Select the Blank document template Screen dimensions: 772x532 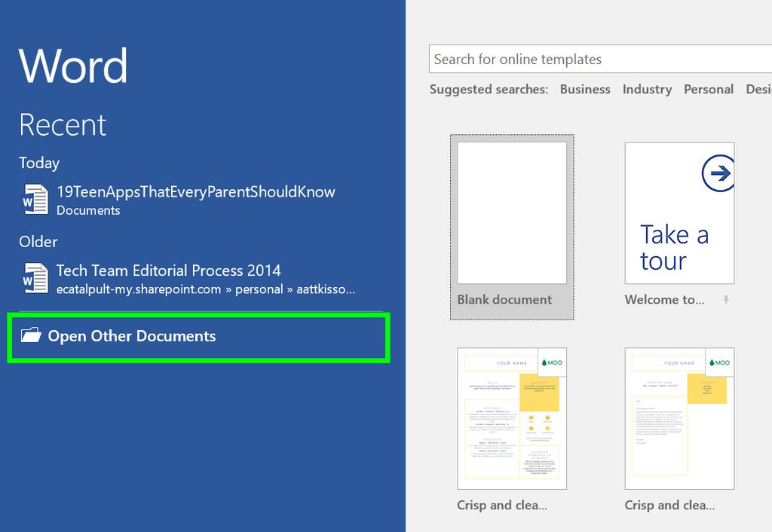(x=511, y=212)
